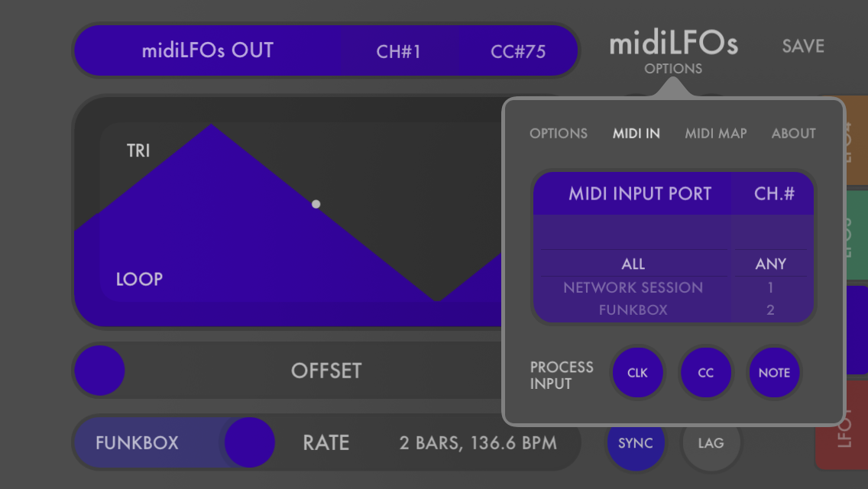Activate the NOTE process input icon
The width and height of the screenshot is (868, 489).
[x=774, y=372]
